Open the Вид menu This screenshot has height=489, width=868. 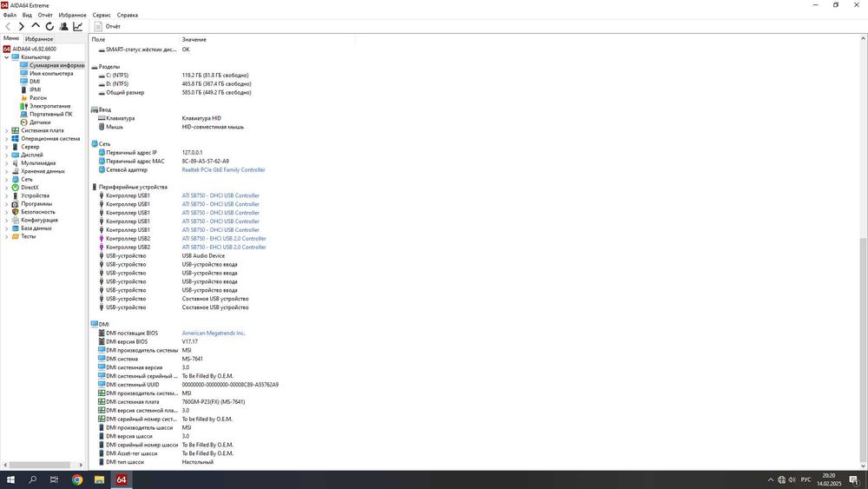pyautogui.click(x=27, y=15)
